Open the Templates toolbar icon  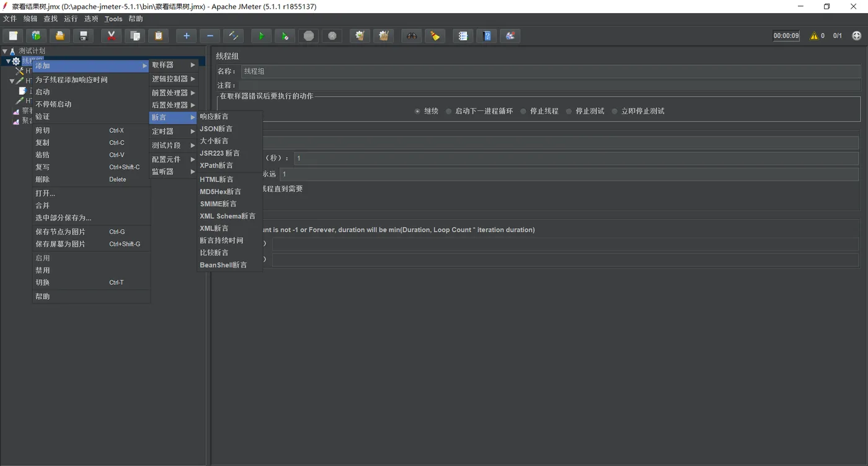[x=36, y=36]
